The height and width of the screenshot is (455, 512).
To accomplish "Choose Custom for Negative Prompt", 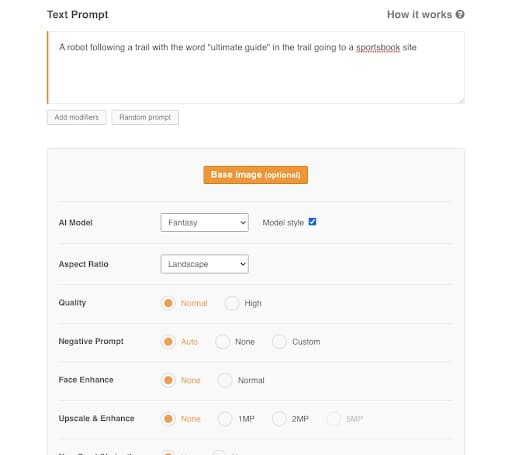I will point(279,342).
